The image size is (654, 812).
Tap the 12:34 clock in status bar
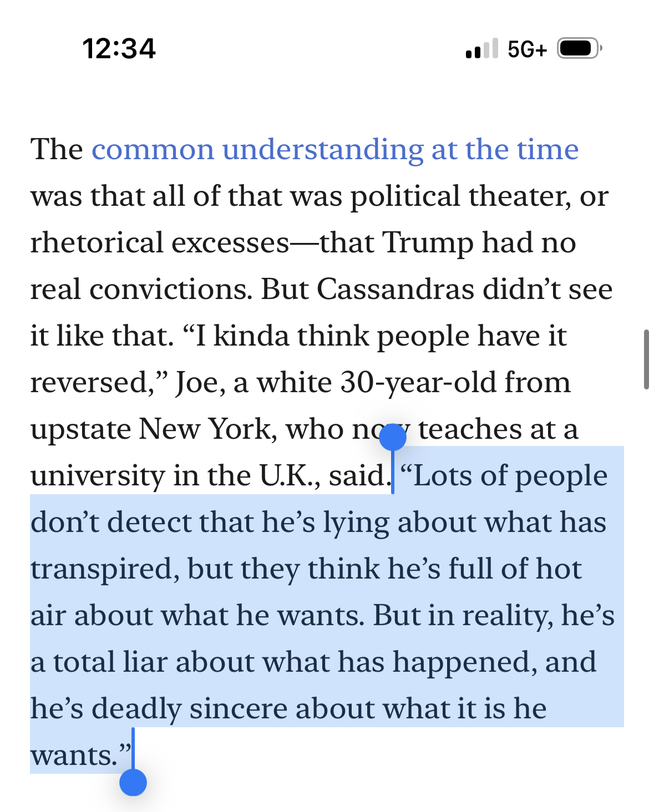119,49
